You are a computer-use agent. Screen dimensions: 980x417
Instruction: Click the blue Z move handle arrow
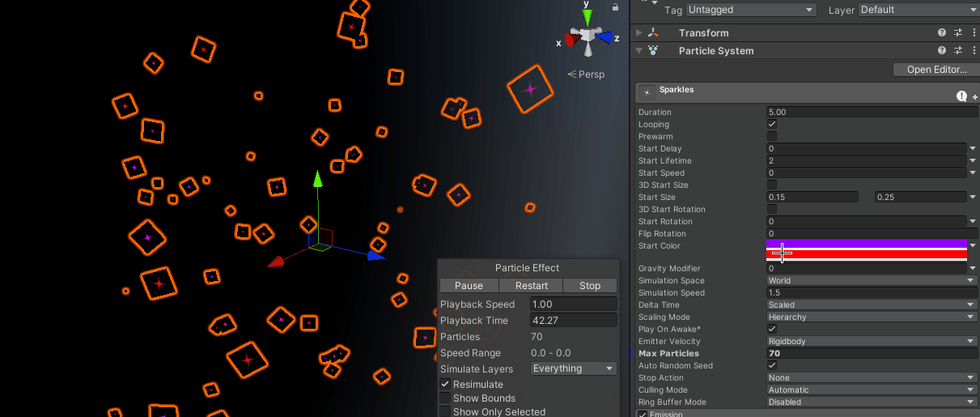375,255
